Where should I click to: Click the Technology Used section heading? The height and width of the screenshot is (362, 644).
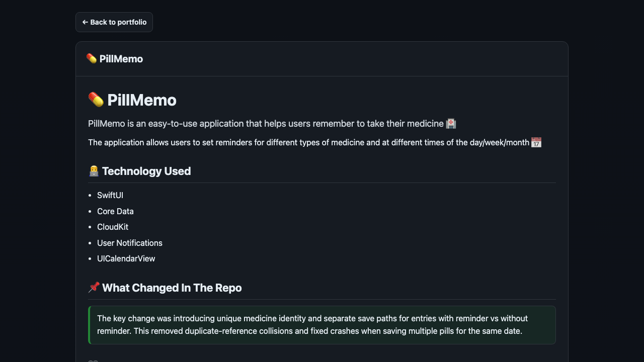pyautogui.click(x=146, y=171)
